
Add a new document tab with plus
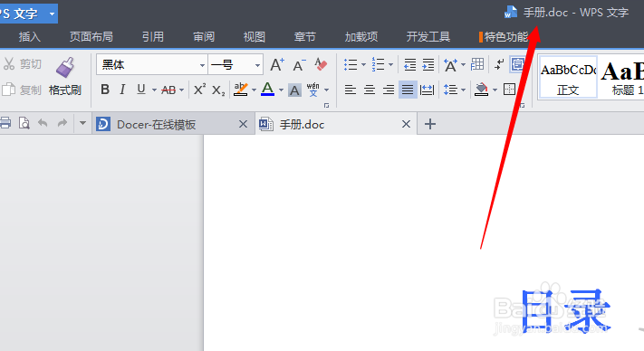coord(430,124)
